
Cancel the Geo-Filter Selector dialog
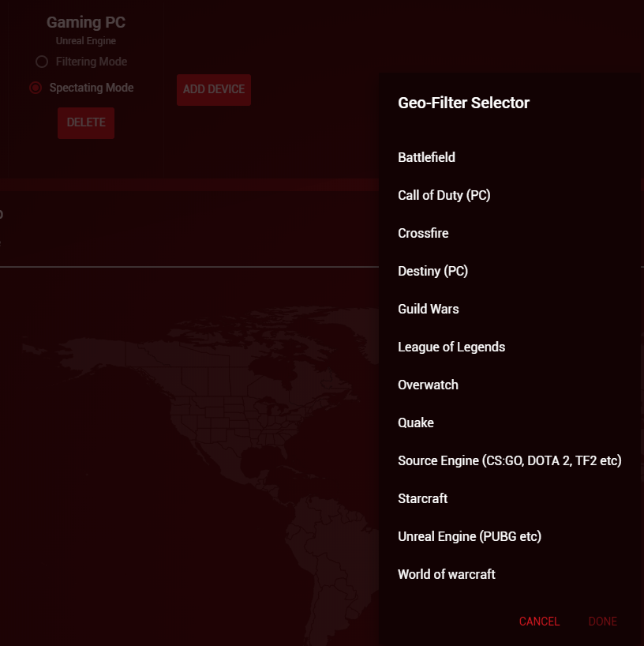[539, 622]
